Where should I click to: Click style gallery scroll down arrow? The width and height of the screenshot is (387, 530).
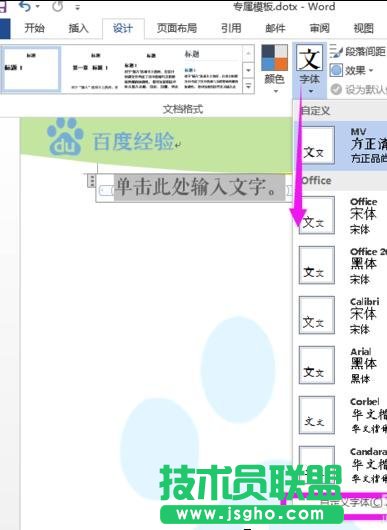pyautogui.click(x=248, y=70)
